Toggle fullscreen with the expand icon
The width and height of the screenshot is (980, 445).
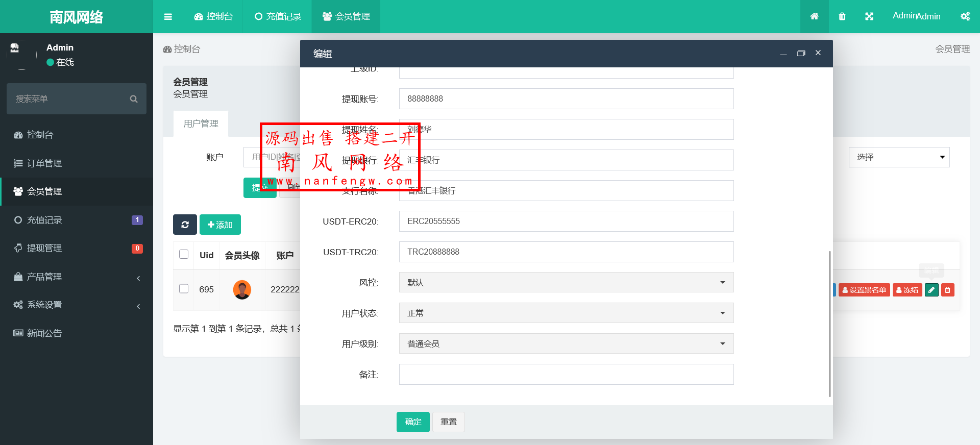coord(869,16)
